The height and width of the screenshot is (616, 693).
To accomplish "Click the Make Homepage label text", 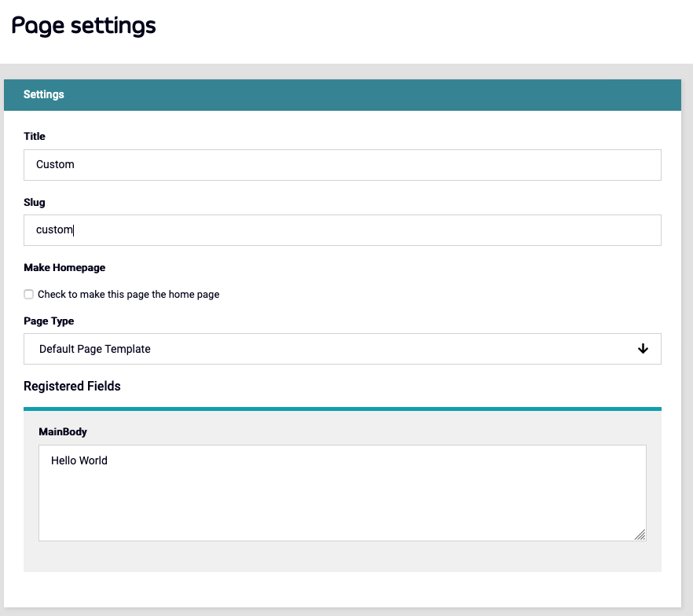I will pos(64,267).
